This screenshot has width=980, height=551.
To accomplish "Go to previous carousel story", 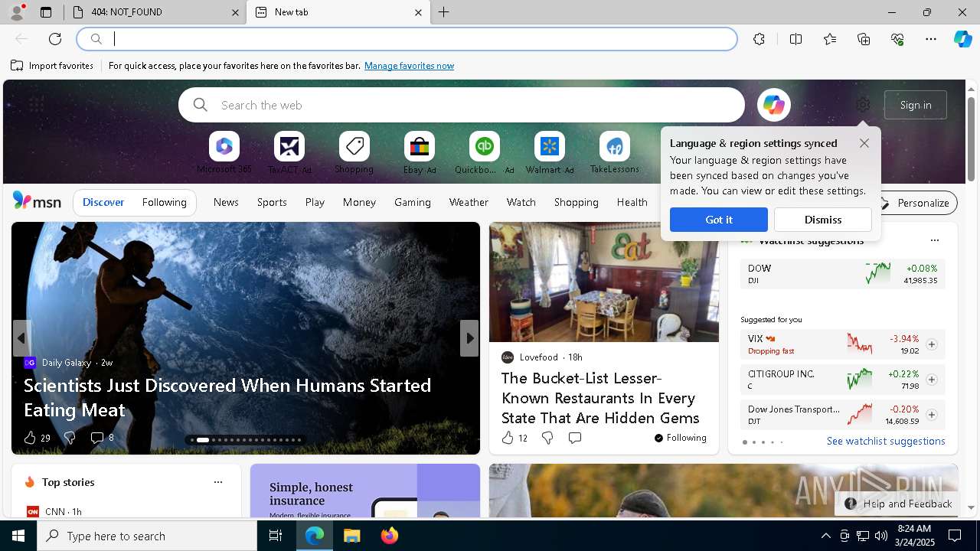I will (21, 338).
